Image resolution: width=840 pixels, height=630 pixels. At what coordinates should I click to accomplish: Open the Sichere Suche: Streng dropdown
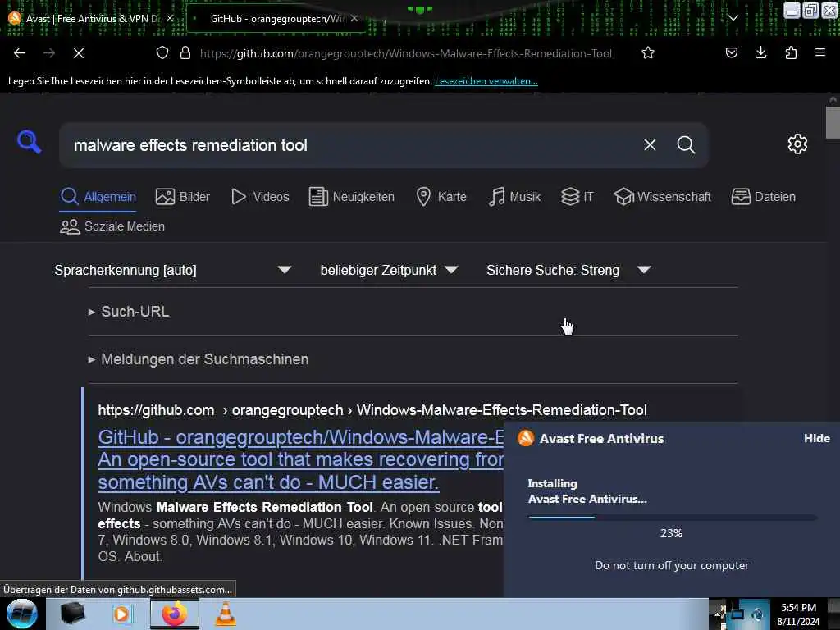pyautogui.click(x=568, y=270)
